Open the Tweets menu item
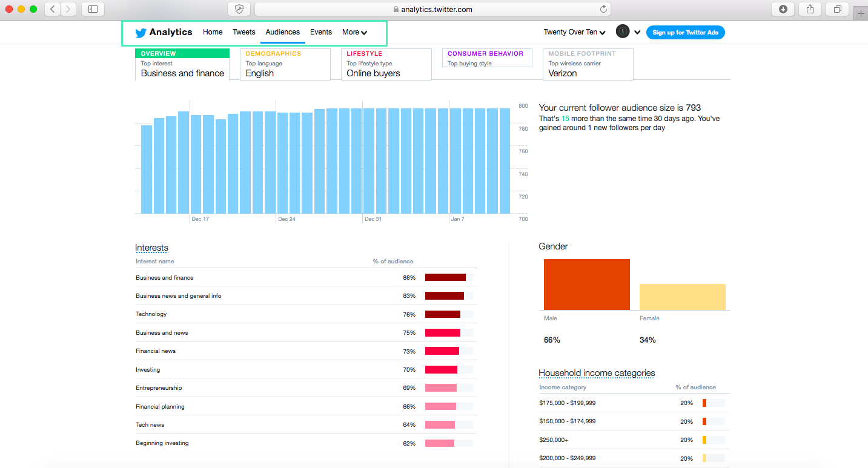Viewport: 868px width, 468px height. coord(244,32)
